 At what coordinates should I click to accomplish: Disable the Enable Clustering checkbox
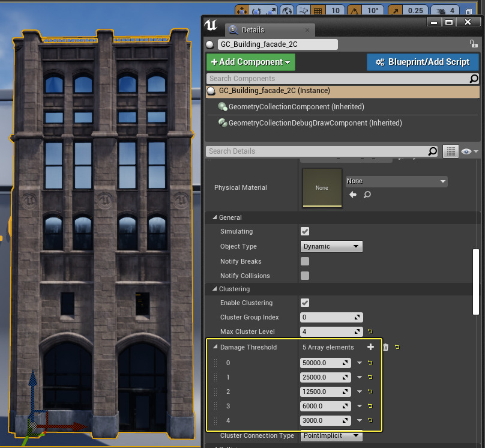(305, 303)
